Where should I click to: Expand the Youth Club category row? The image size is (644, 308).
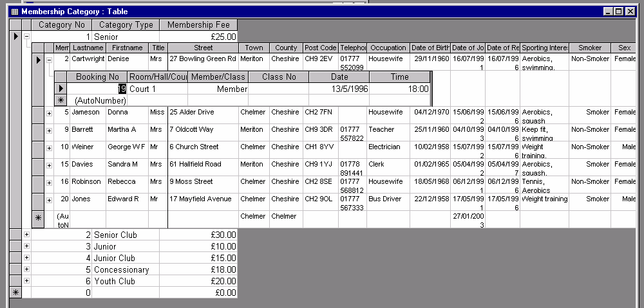26,281
